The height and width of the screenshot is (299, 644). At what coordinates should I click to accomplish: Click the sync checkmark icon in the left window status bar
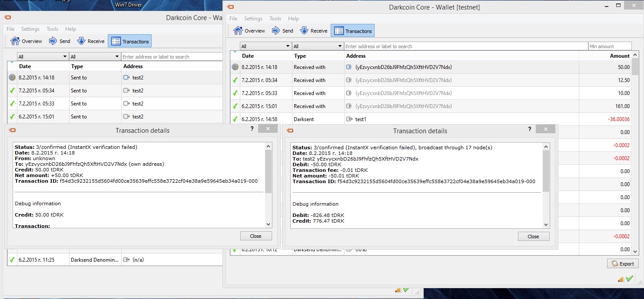click(406, 290)
